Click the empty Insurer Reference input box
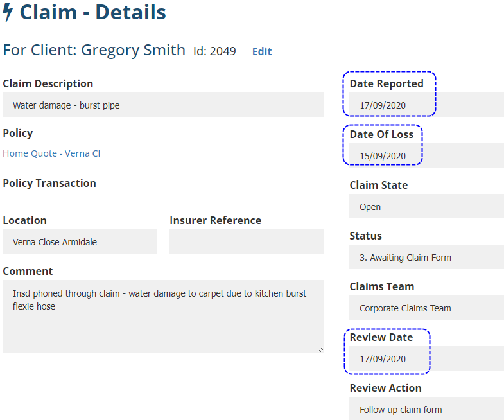504x420 pixels. click(x=247, y=242)
